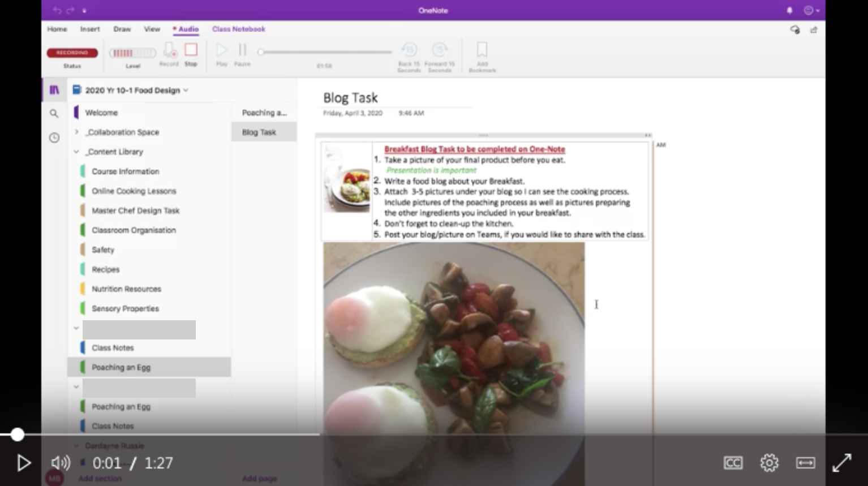Click the video progress scrubber handle
This screenshot has width=868, height=486.
coord(18,435)
